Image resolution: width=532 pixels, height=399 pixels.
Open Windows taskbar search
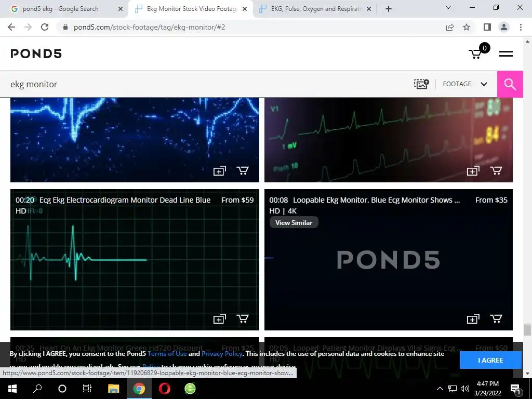(37, 389)
